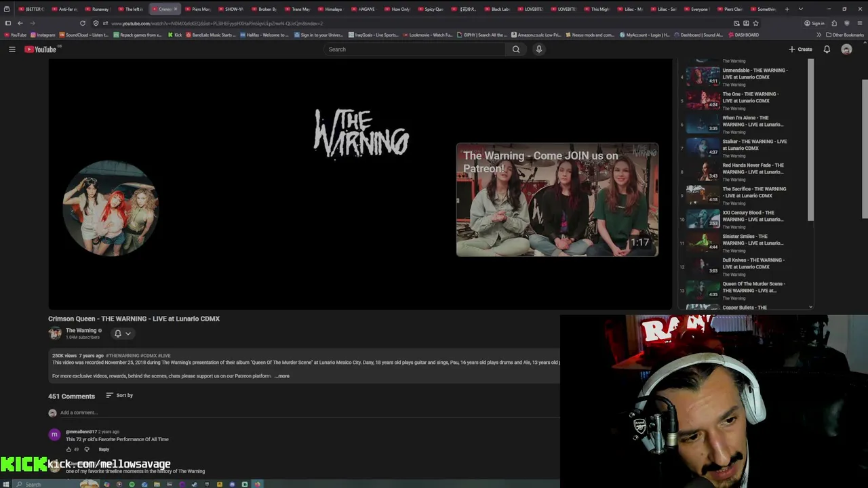This screenshot has width=868, height=488.
Task: Click the browser forward arrow
Action: 32,23
